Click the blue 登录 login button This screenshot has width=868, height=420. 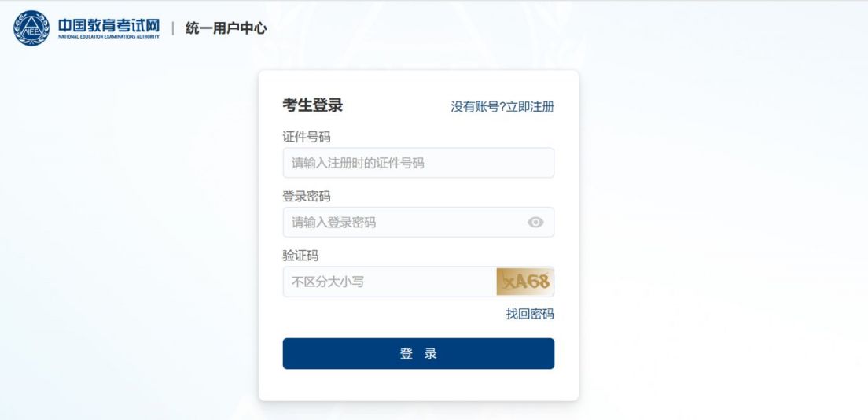click(418, 353)
